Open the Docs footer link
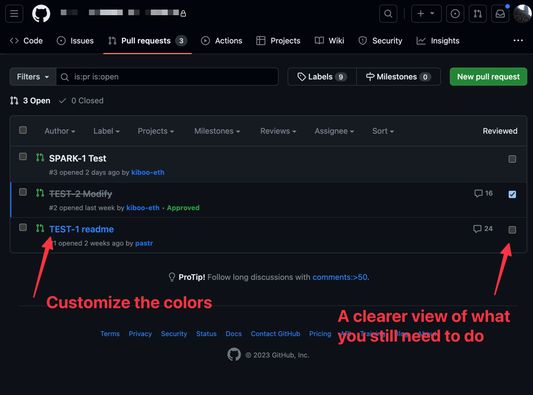The image size is (533, 395). click(x=234, y=334)
